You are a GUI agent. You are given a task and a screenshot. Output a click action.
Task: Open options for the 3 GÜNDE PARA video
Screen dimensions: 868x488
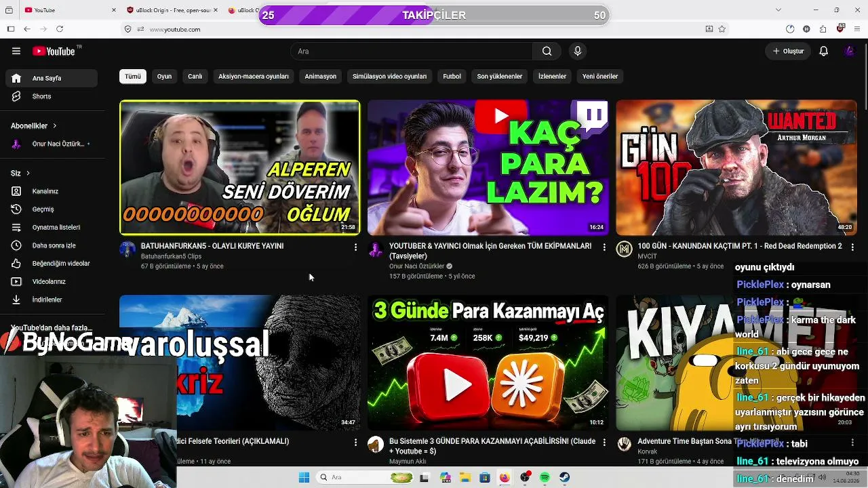(604, 443)
